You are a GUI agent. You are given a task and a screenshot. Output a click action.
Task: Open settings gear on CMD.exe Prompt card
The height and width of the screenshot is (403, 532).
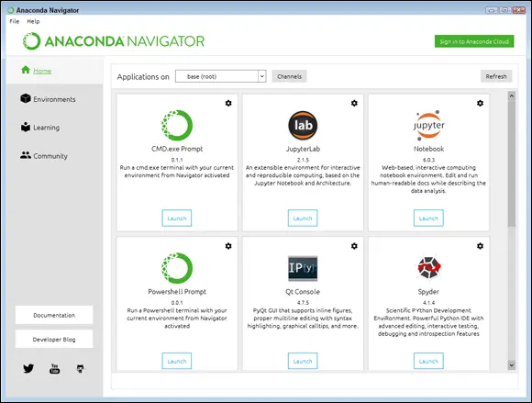(228, 103)
